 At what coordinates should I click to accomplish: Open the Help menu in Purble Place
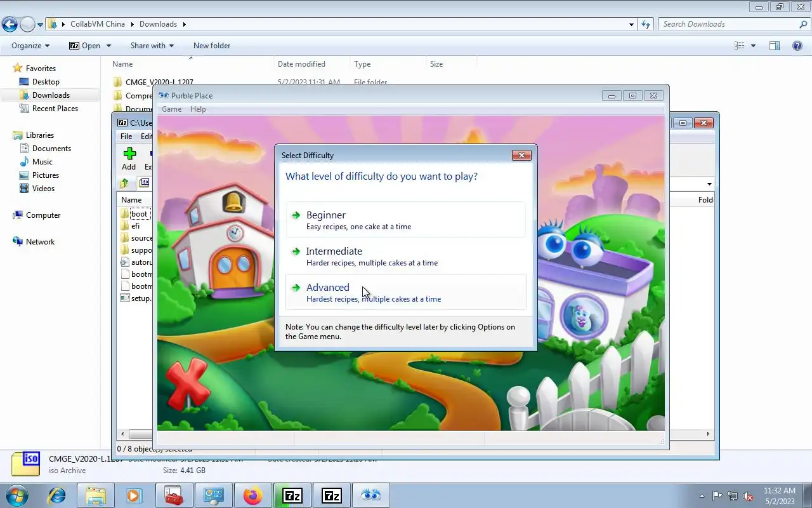click(198, 109)
